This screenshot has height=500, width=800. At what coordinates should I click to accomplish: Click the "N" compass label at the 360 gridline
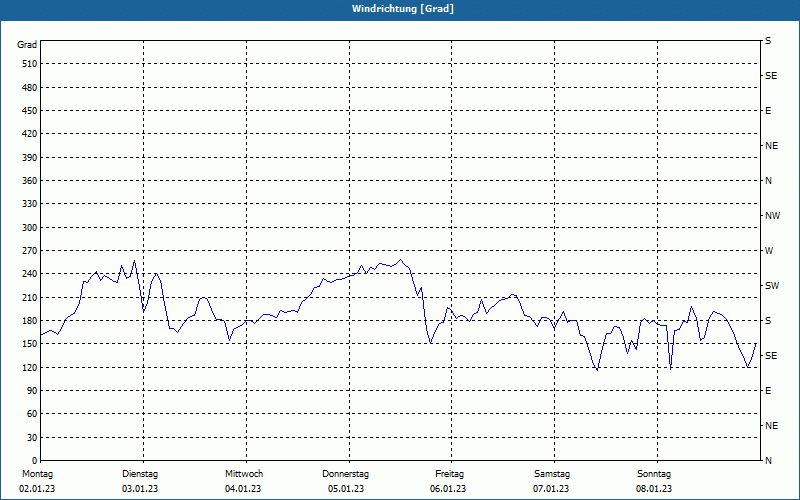pyautogui.click(x=768, y=181)
